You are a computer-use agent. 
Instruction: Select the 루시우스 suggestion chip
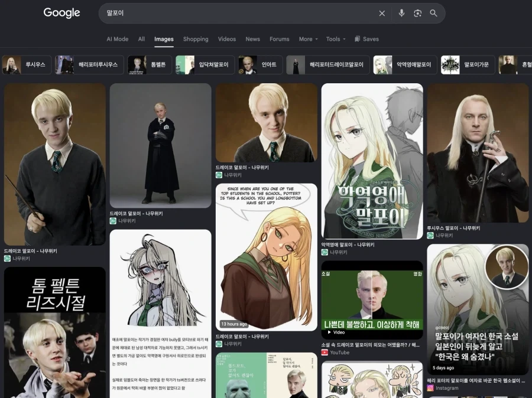tap(27, 65)
